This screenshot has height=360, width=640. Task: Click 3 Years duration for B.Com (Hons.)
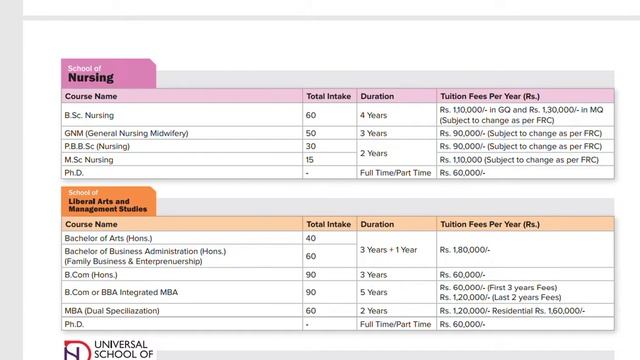(373, 275)
